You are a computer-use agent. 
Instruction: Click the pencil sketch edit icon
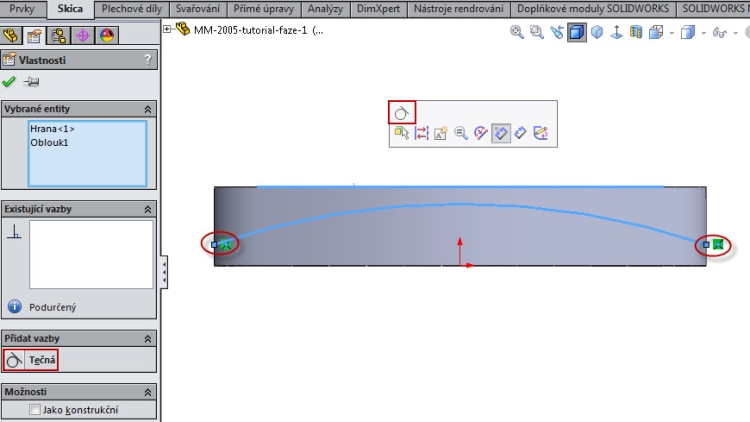tap(540, 133)
